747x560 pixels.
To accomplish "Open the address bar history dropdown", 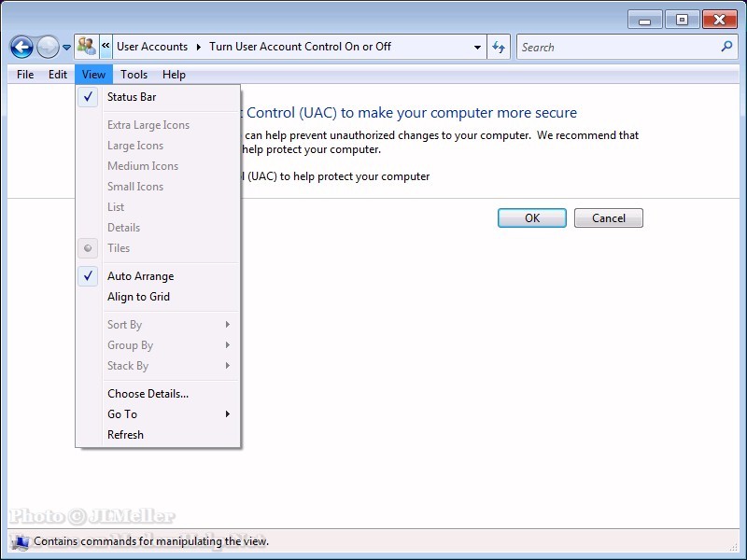I will 477,48.
